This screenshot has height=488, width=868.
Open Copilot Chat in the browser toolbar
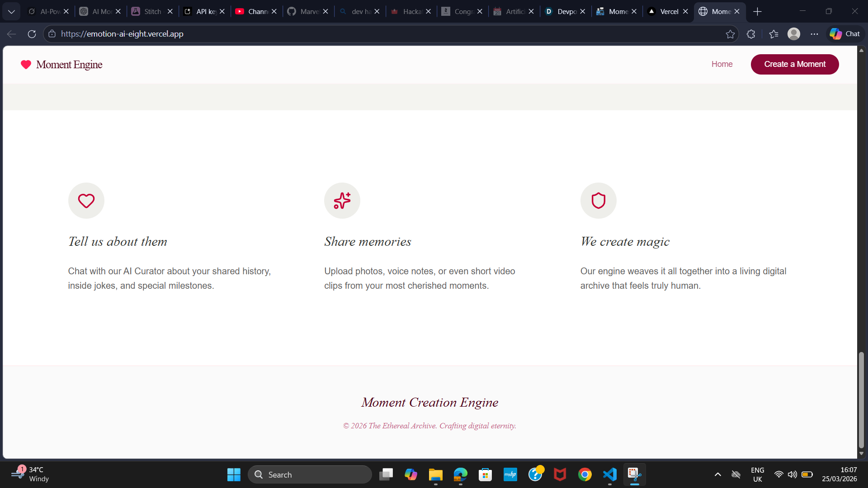click(x=845, y=34)
